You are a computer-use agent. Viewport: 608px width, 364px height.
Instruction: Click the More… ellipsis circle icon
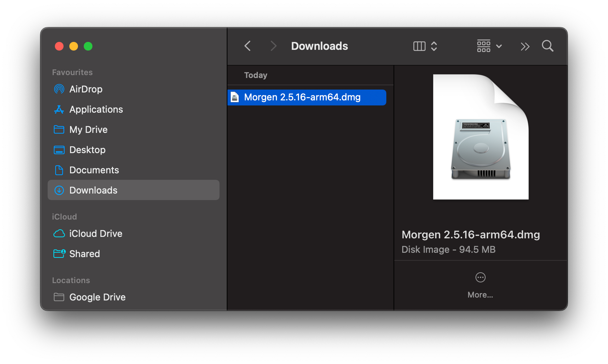click(480, 277)
